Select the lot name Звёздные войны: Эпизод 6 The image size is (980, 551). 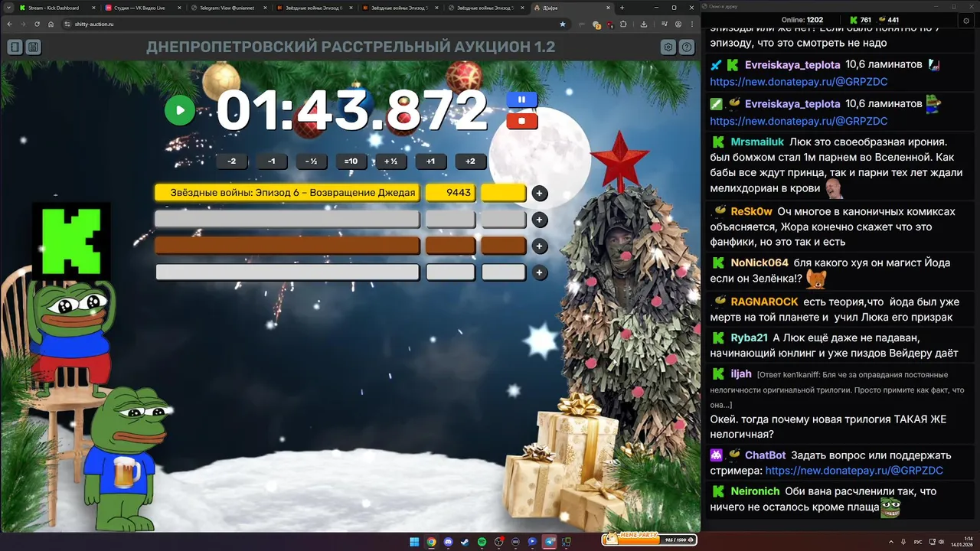287,193
